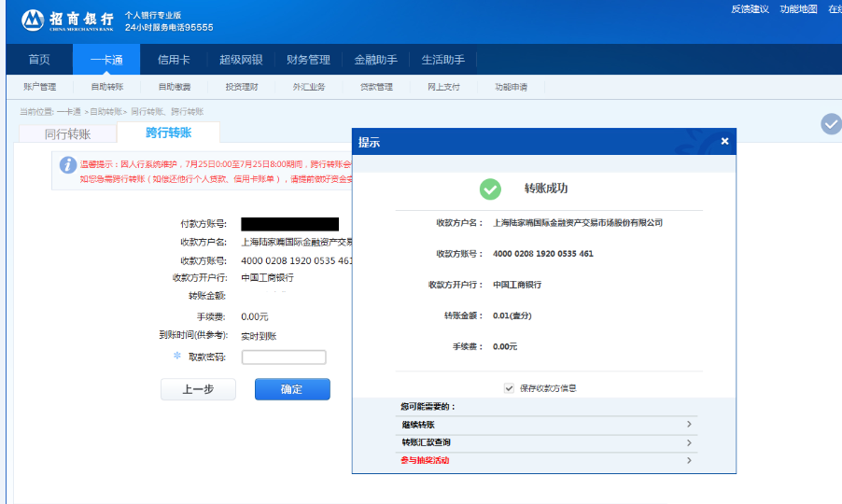Click the 转账汇款查询 link
Viewport: 842px width, 504px height.
pyautogui.click(x=427, y=442)
